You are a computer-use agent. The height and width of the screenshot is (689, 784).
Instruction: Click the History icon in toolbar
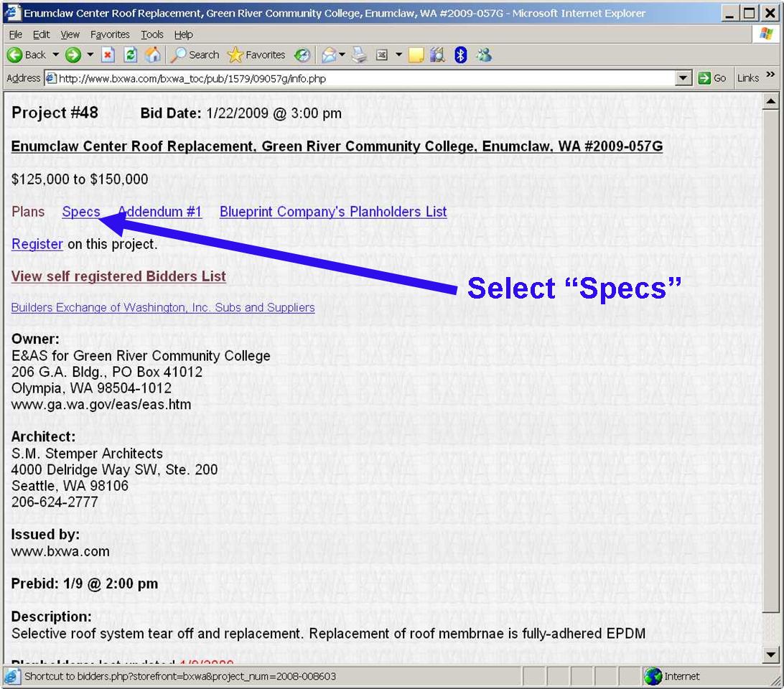302,55
